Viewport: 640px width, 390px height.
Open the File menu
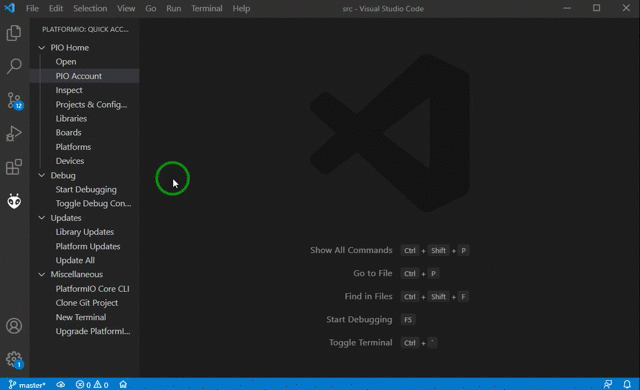32,9
